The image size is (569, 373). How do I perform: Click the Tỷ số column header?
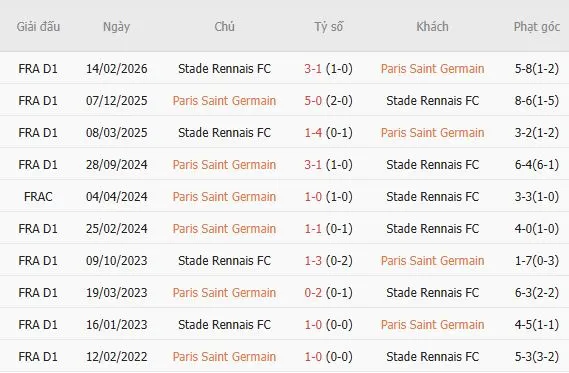pyautogui.click(x=328, y=26)
